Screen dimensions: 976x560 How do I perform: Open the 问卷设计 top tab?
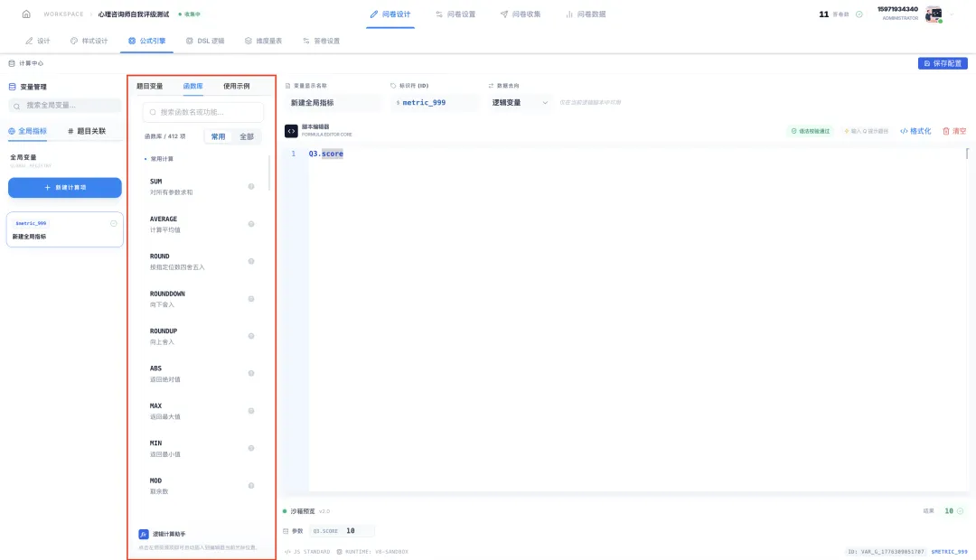[x=390, y=14]
